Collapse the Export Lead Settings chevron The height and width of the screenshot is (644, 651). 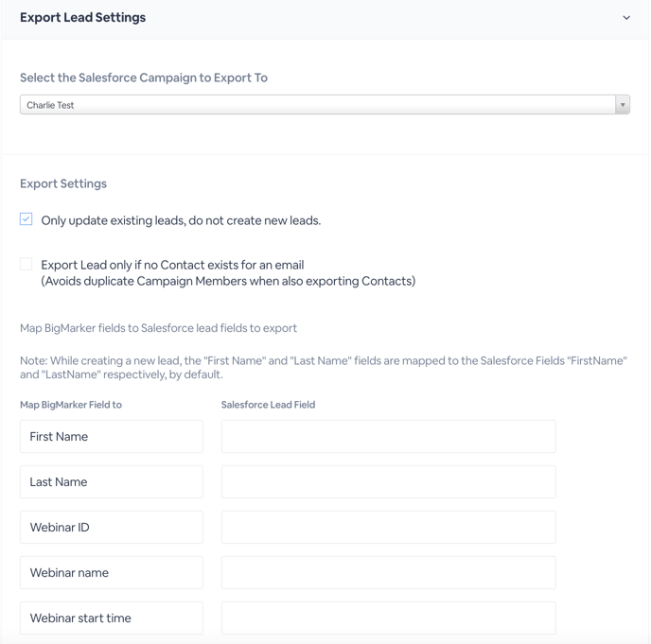pyautogui.click(x=626, y=17)
